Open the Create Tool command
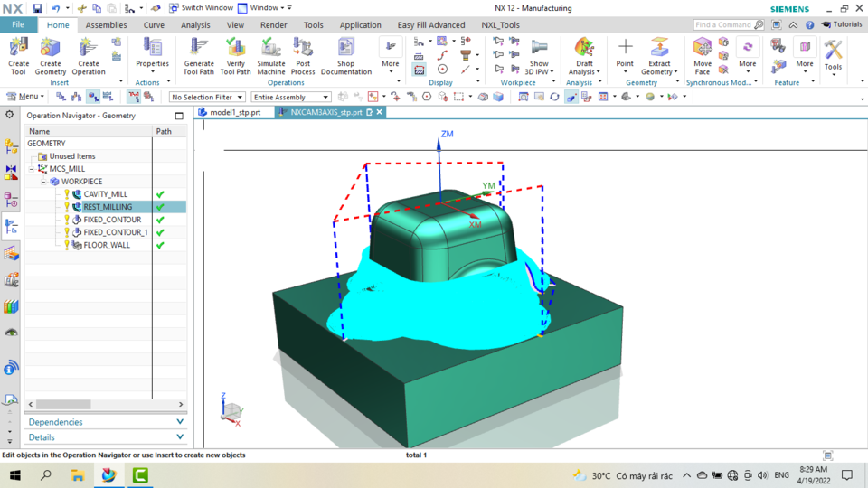This screenshot has height=488, width=868. [18, 56]
